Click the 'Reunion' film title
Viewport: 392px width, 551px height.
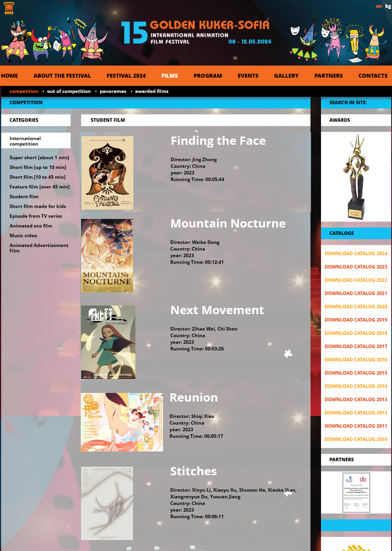click(193, 398)
